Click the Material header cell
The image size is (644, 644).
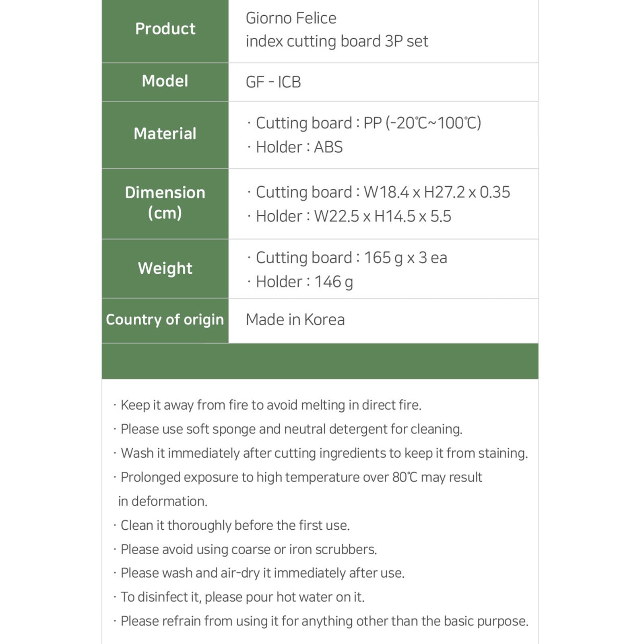click(x=165, y=134)
